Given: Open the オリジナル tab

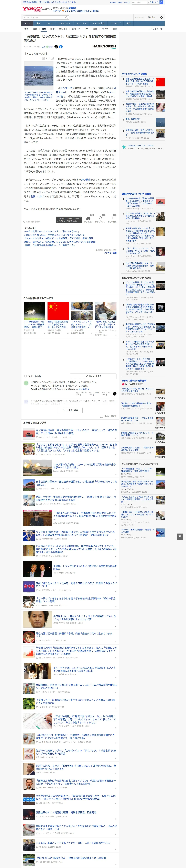Looking at the screenshot, I should [x=81, y=24].
